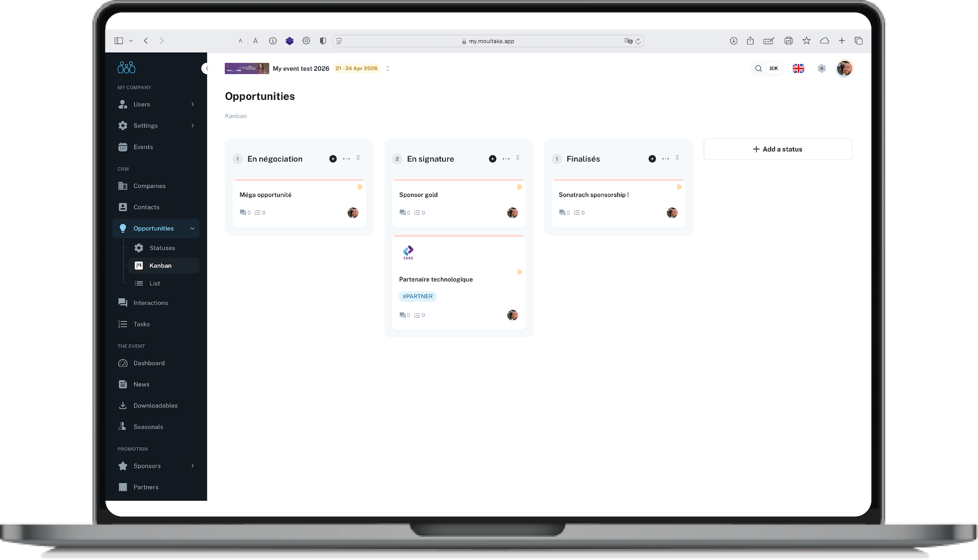
Task: Open a new browser tab plus
Action: [841, 41]
